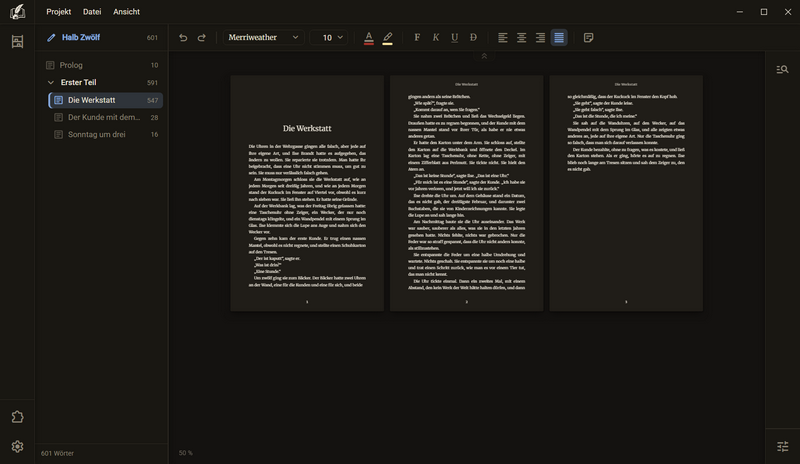Select the Prolog chapter

click(102, 65)
